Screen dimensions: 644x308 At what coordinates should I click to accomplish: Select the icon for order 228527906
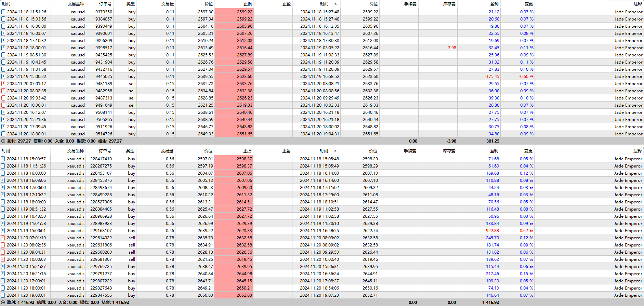(3, 202)
